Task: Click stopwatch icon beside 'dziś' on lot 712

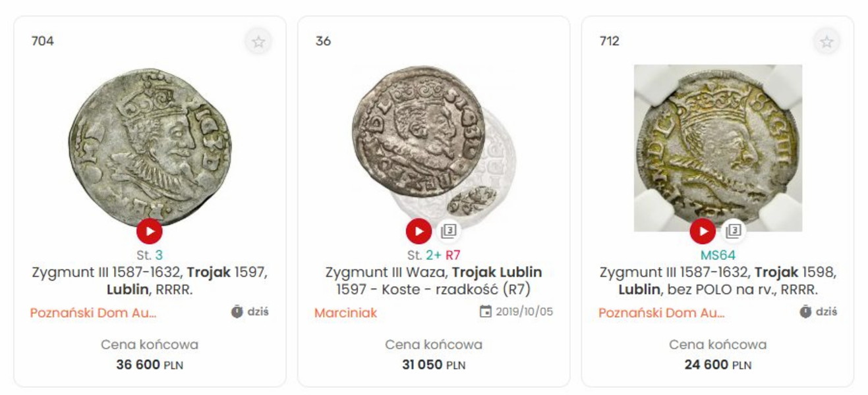Action: point(805,312)
